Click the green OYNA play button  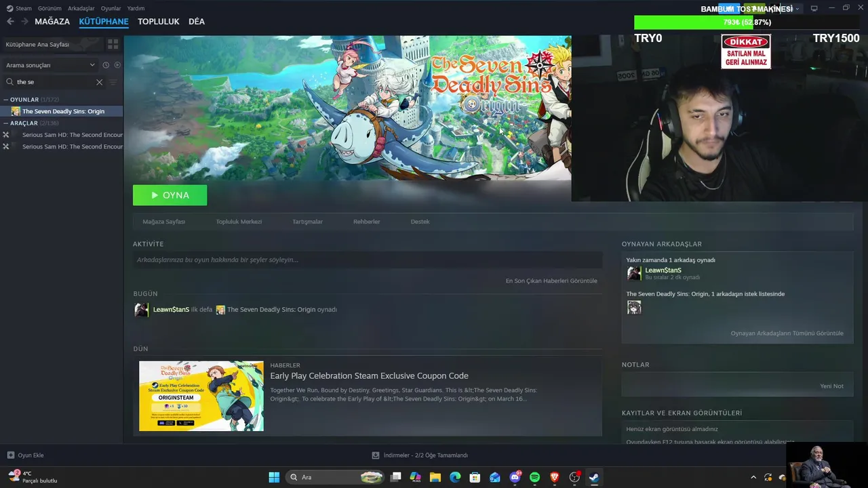[x=170, y=195]
